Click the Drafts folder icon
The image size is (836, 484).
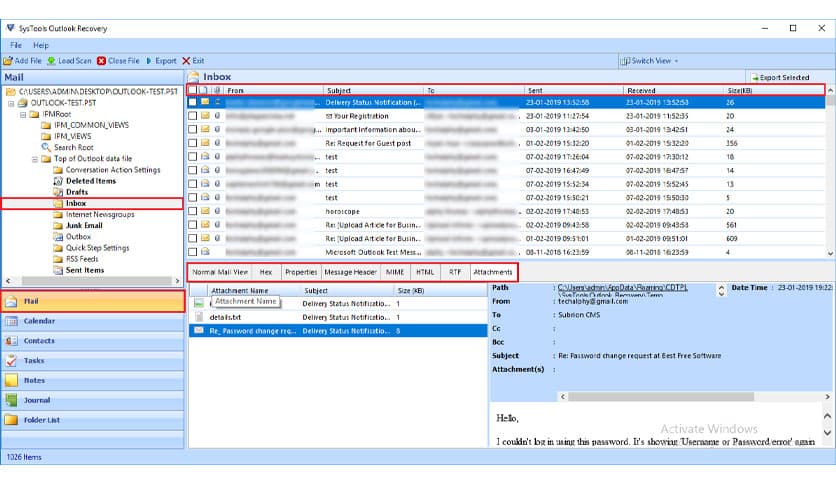pos(58,192)
